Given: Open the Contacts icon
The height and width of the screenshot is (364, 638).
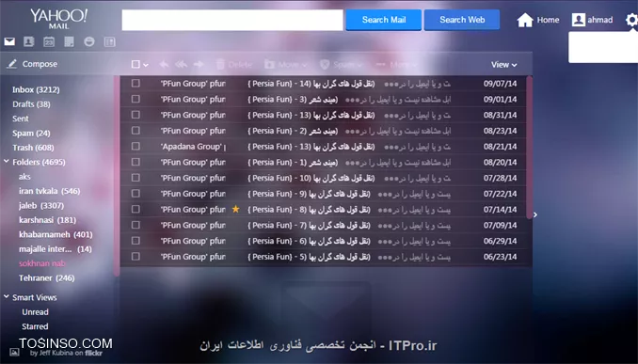Looking at the screenshot, I should (29, 41).
